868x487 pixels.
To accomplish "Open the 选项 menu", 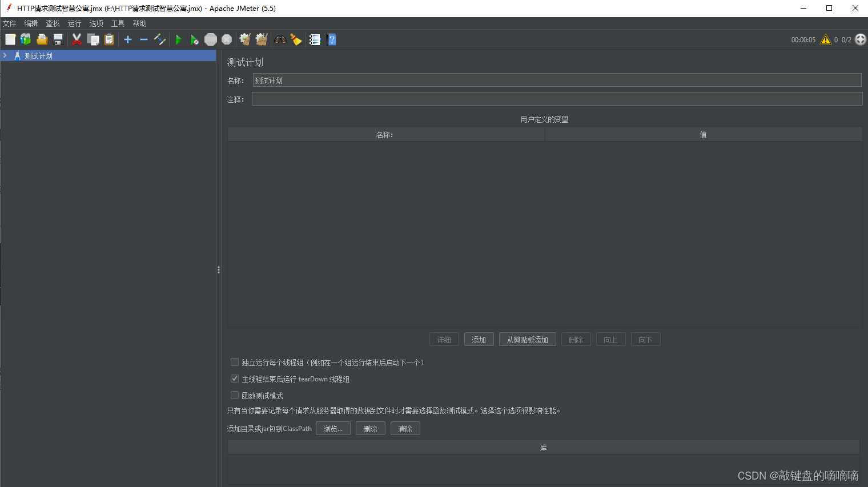I will [x=96, y=23].
